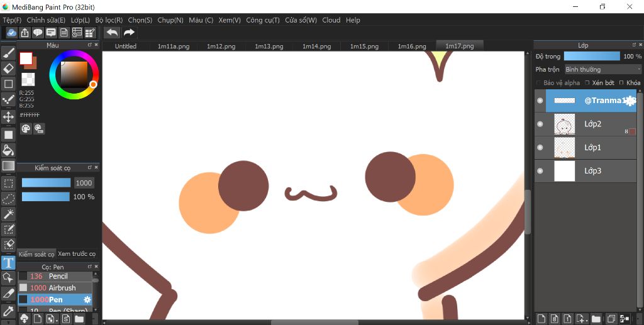Hide the Lớp2 layer visibility
This screenshot has width=644, height=325.
pos(540,124)
